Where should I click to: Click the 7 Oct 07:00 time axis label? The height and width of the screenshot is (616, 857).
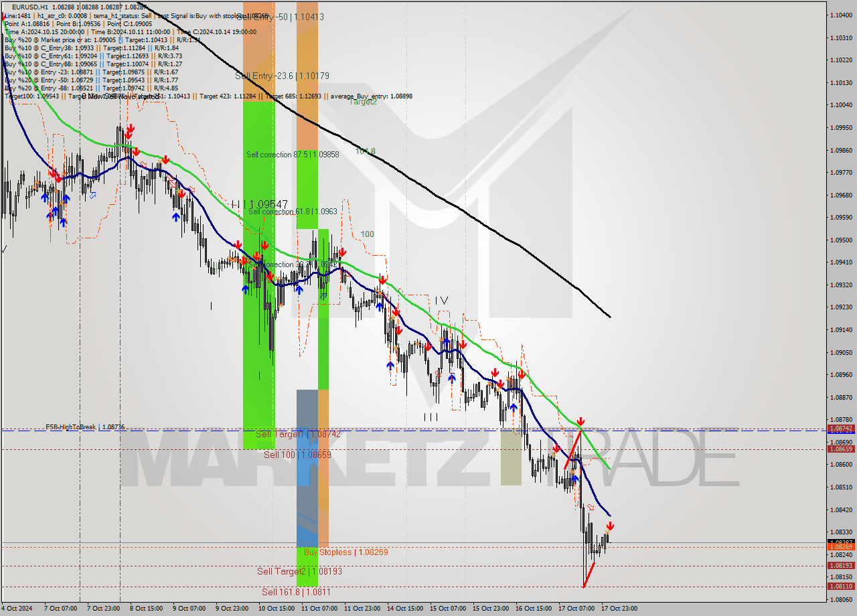(60, 609)
